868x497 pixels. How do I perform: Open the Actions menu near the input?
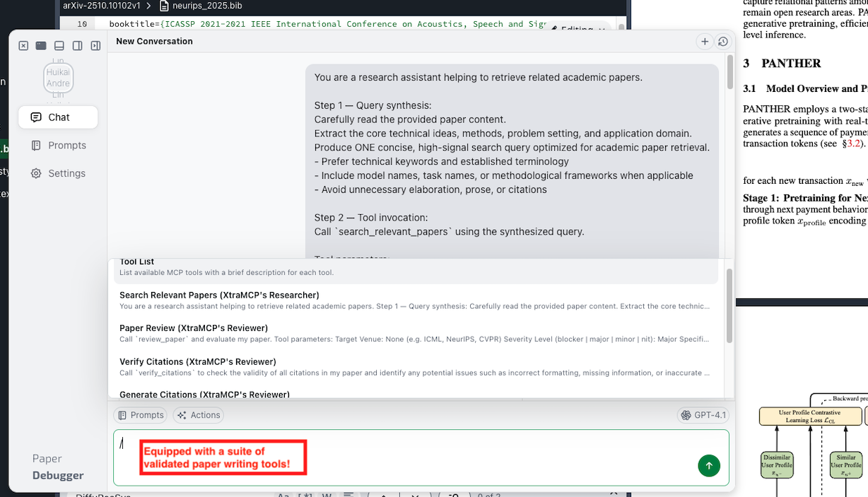click(x=198, y=415)
